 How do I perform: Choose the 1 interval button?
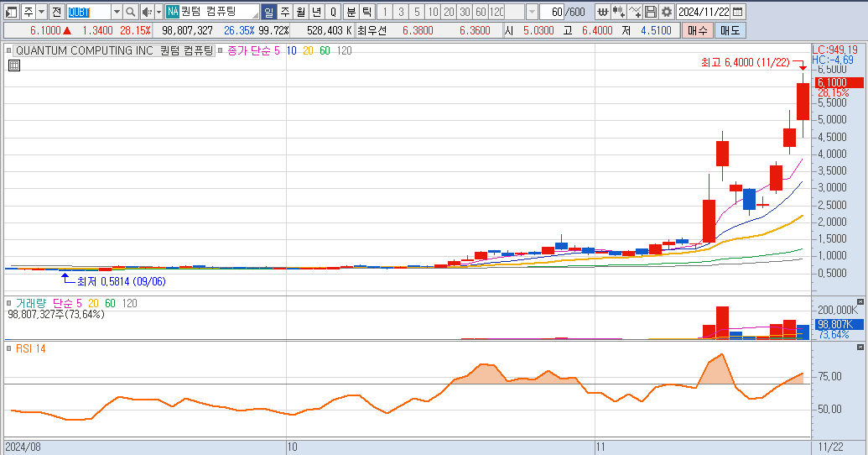[385, 12]
